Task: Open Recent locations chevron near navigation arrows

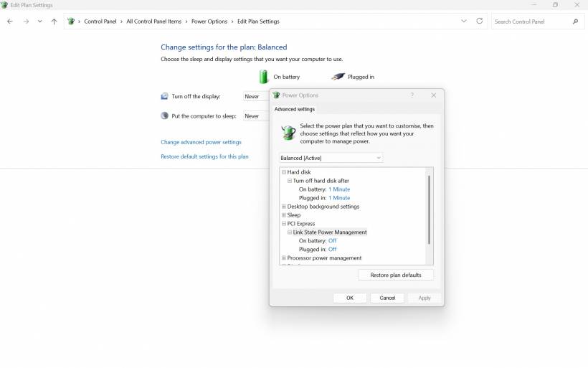Action: coord(39,22)
